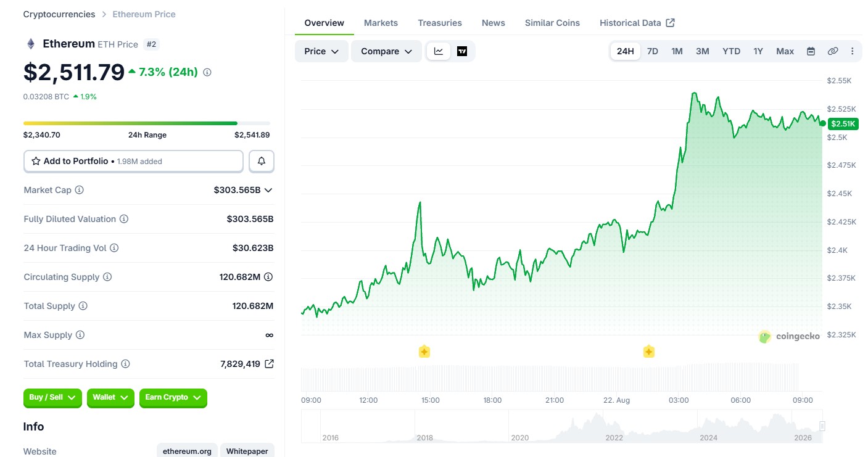Open the Price dropdown
The width and height of the screenshot is (868, 457).
[321, 51]
